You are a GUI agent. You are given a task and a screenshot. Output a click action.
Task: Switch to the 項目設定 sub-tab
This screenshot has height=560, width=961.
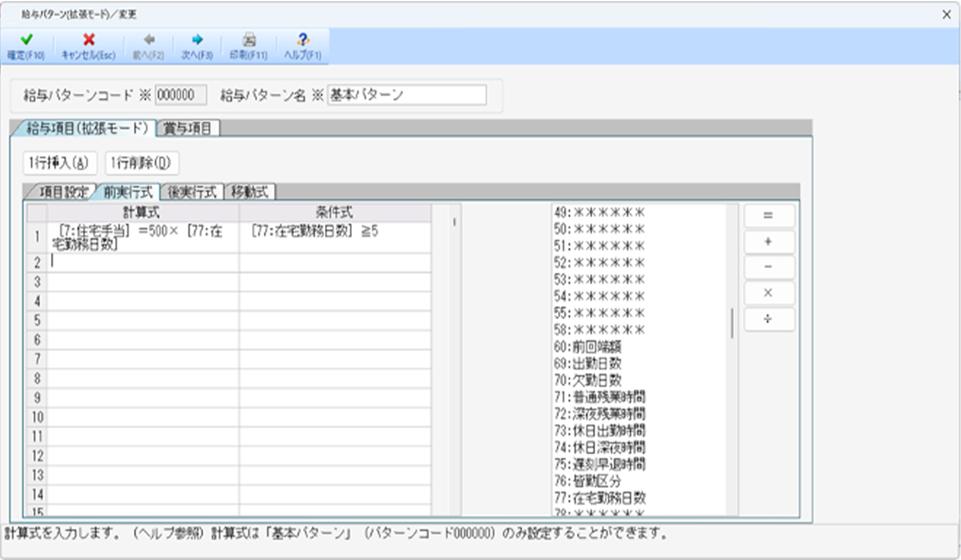63,192
